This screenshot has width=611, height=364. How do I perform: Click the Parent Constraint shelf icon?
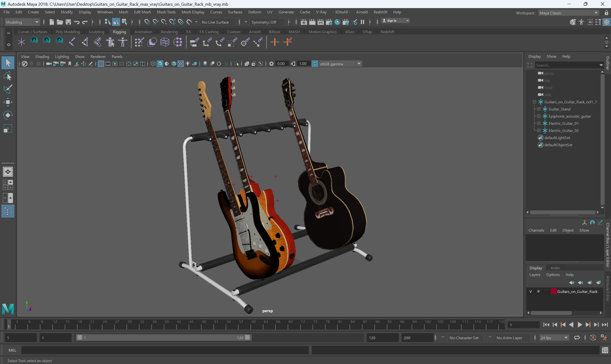194,42
